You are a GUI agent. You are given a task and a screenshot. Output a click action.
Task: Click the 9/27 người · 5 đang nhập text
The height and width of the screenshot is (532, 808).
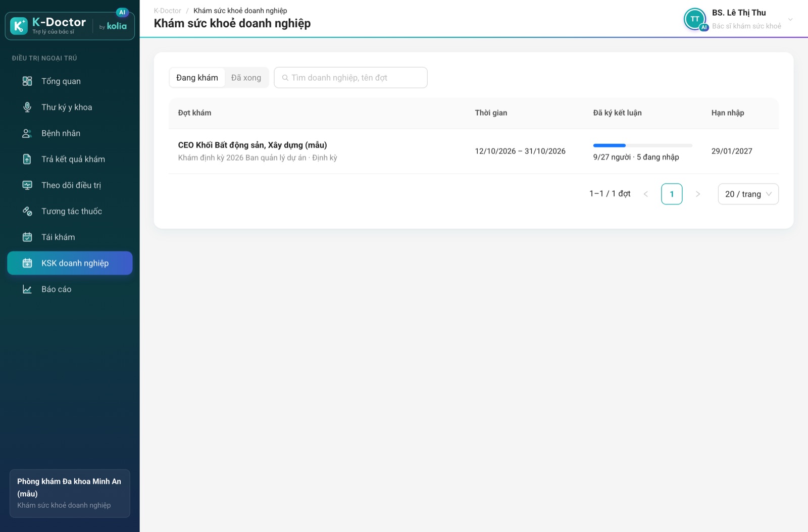click(x=636, y=157)
